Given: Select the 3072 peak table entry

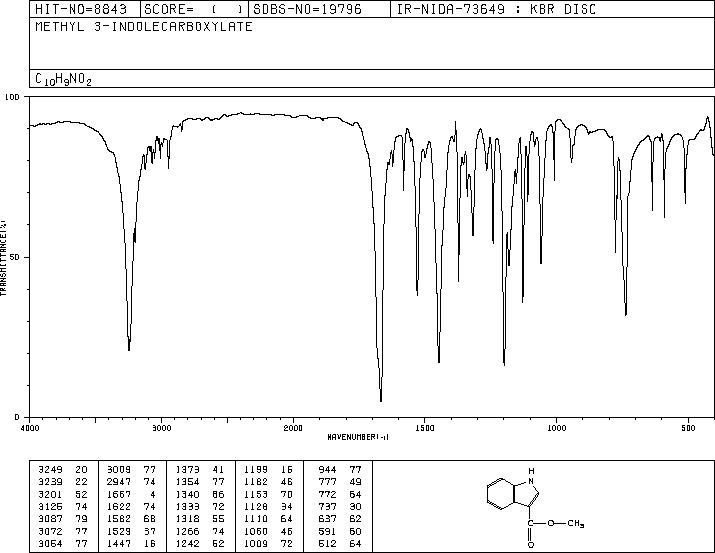Looking at the screenshot, I should click(x=63, y=532).
